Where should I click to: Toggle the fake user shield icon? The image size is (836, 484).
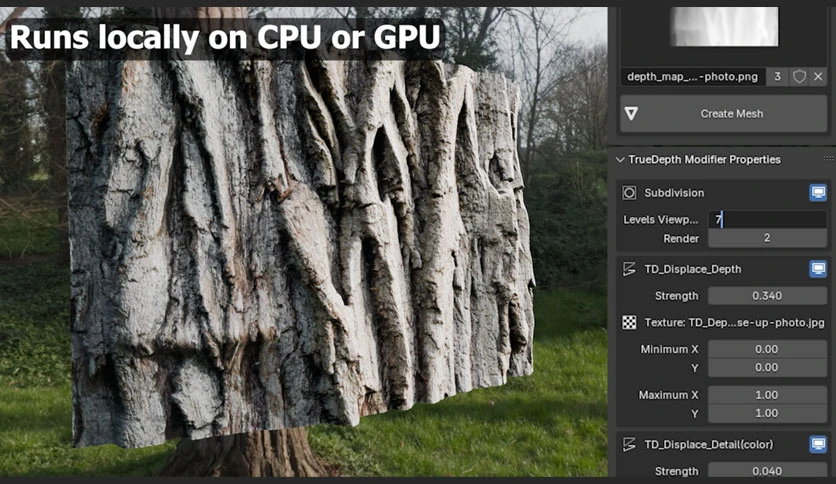799,77
